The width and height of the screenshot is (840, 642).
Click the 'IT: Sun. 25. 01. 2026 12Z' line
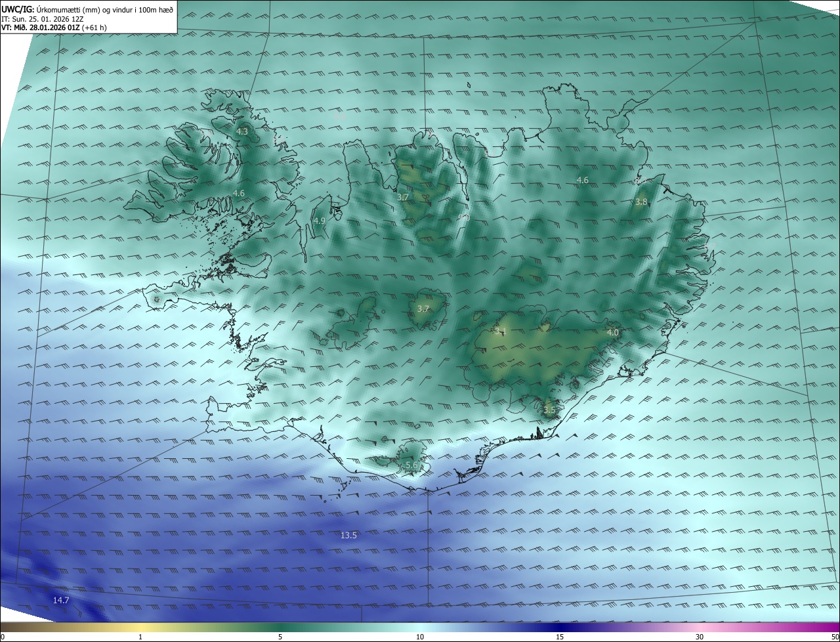[41, 18]
